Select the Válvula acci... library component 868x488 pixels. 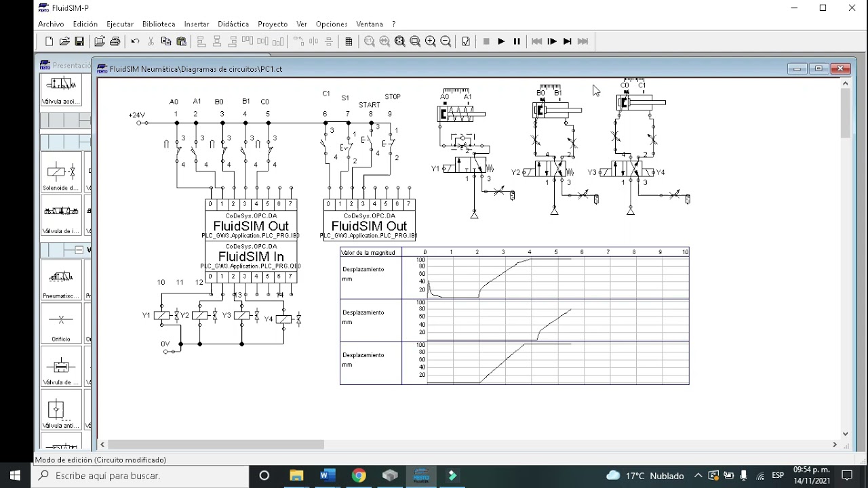pyautogui.click(x=61, y=88)
